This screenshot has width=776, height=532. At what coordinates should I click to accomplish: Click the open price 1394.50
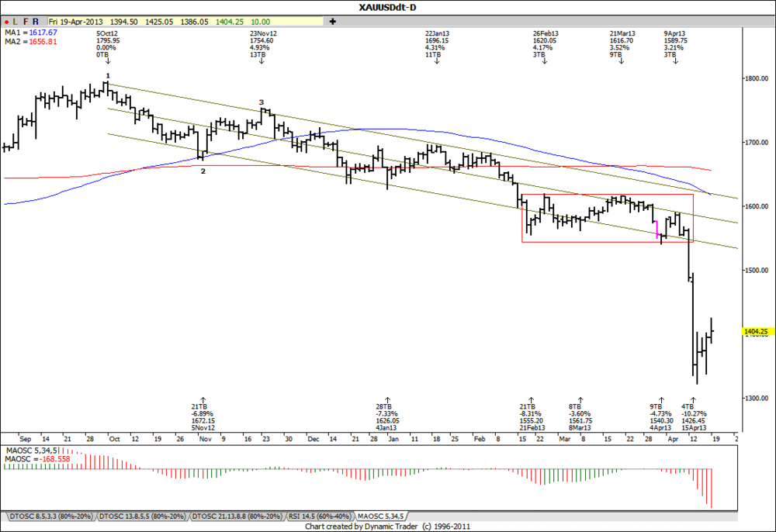click(x=123, y=22)
